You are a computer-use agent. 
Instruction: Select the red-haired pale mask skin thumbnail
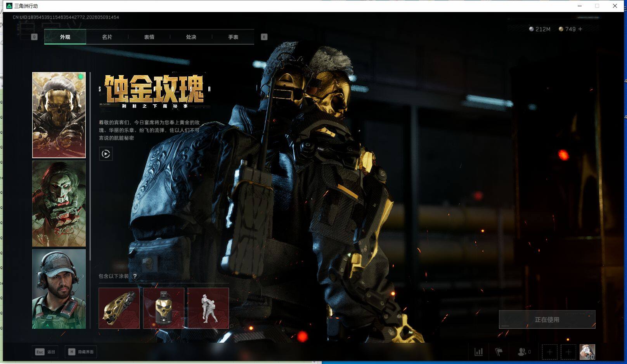(x=59, y=204)
